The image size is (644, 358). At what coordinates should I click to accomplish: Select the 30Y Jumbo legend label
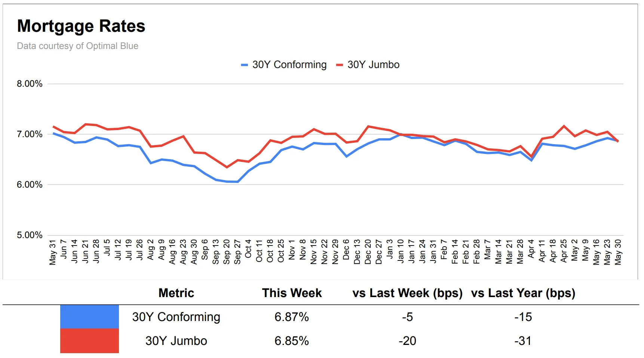click(373, 65)
